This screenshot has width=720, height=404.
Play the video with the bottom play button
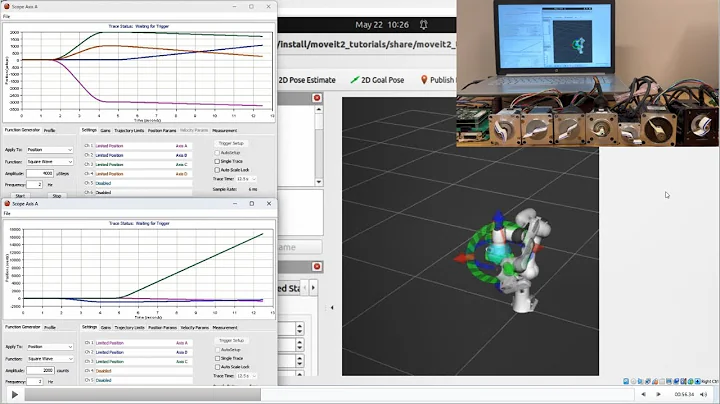tap(15, 394)
